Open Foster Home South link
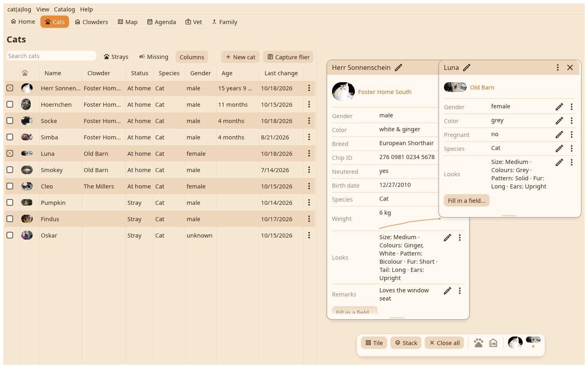Viewport: 588px width, 368px height. [x=385, y=92]
